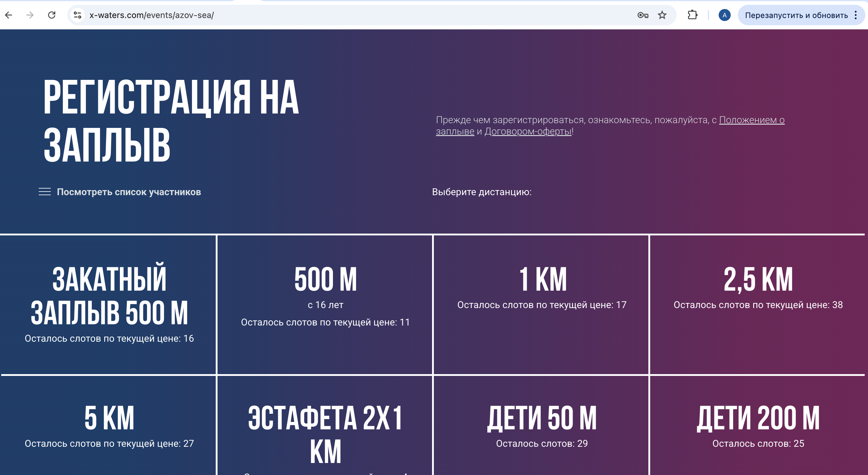Screen dimensions: 868x475
Task: Open the extensions puzzle icon
Action: coord(692,15)
